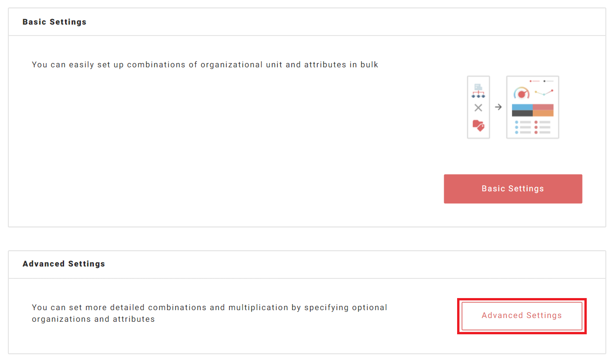Select the pink-red color block

pyautogui.click(x=543, y=107)
